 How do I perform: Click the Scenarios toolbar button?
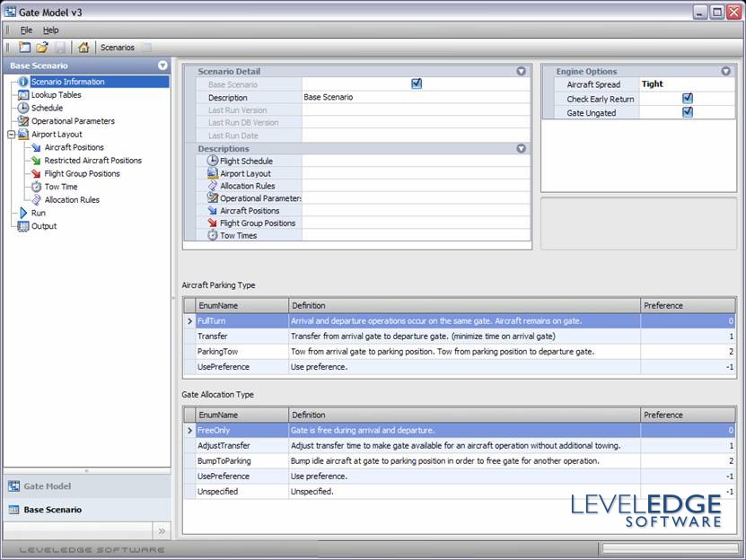tap(117, 48)
